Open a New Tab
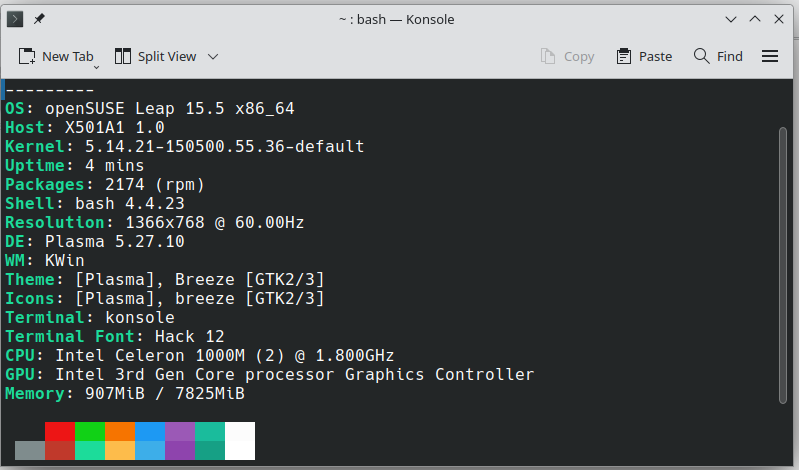This screenshot has height=470, width=799. click(x=56, y=56)
